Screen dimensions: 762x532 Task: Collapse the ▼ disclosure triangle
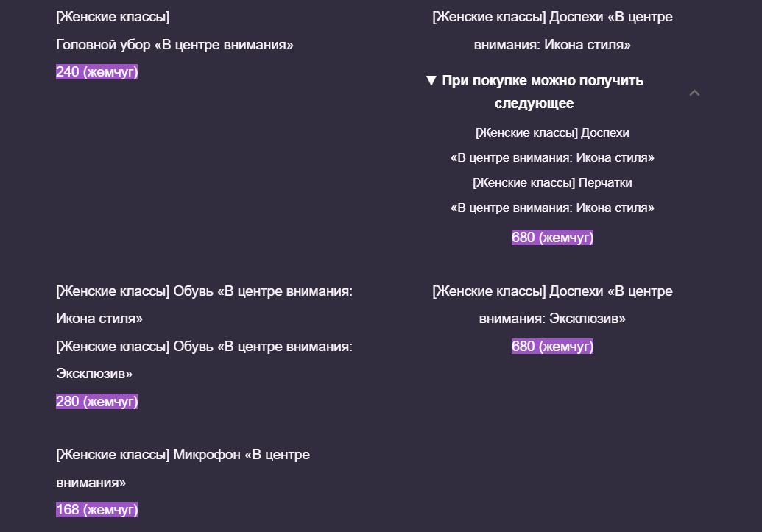(x=431, y=81)
